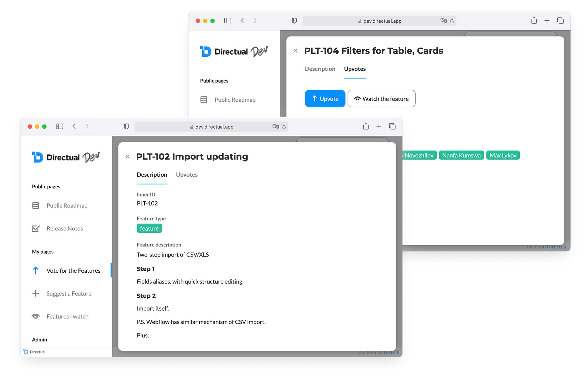The height and width of the screenshot is (384, 588).
Task: Click the share icon in front browser toolbar
Action: point(366,126)
